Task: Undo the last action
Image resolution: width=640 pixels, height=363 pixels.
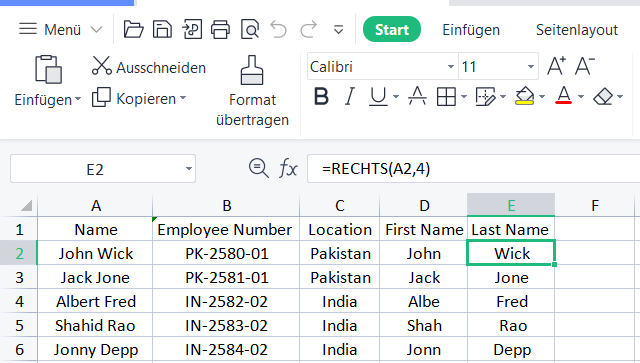Action: point(279,29)
